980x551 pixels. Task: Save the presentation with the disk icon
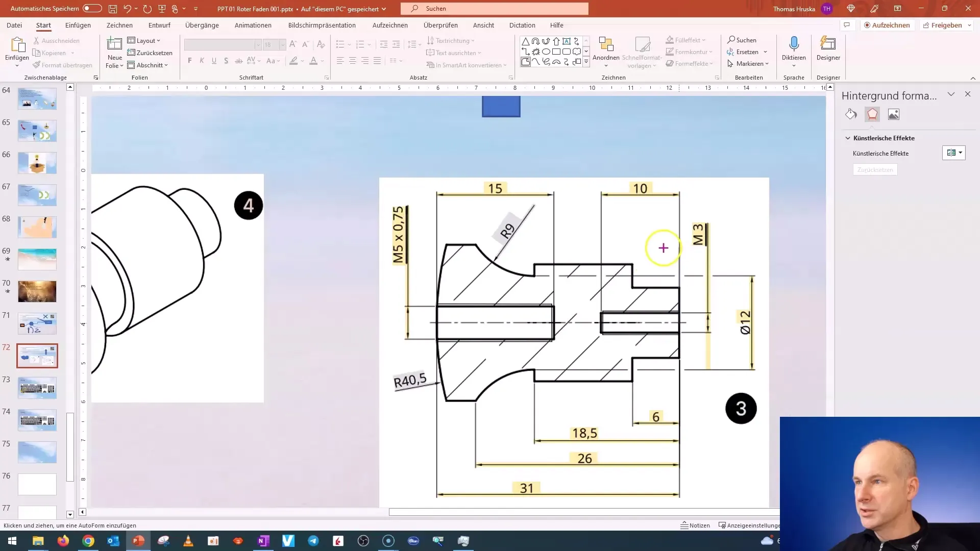click(113, 9)
